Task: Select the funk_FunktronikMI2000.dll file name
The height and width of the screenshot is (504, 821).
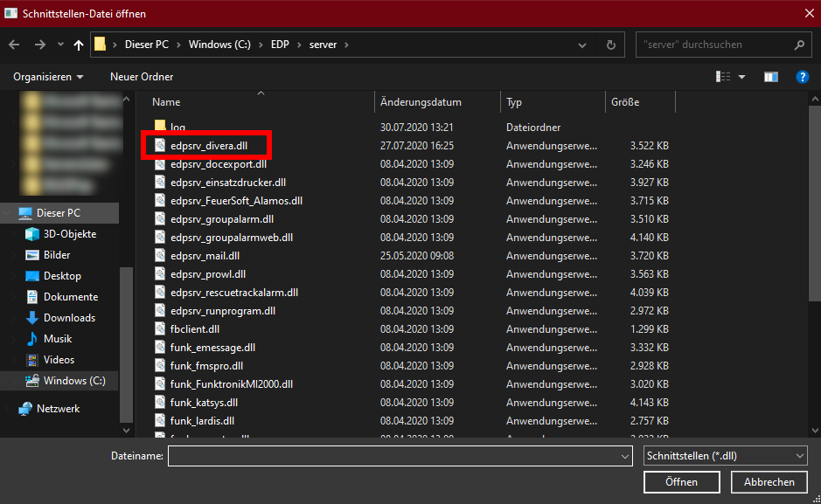Action: click(232, 384)
